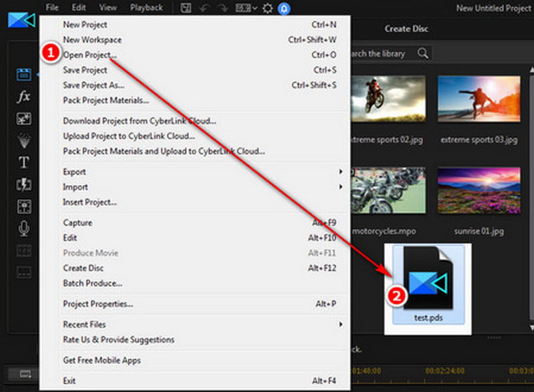534x392 pixels.
Task: Expand the Import submenu
Action: [x=200, y=187]
